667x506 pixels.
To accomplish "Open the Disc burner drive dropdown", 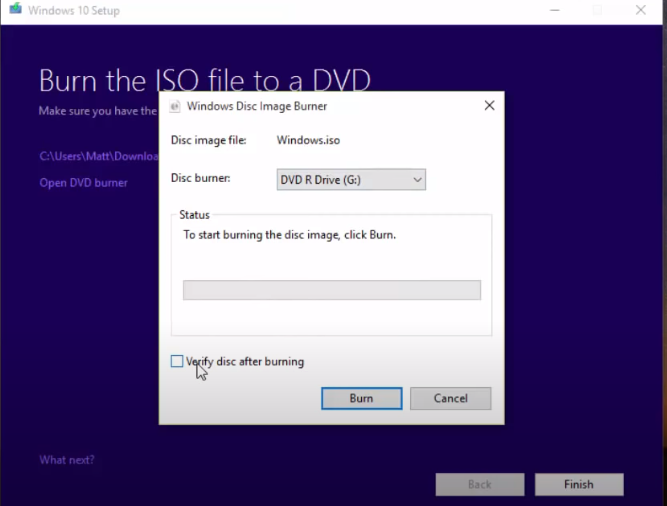I will pos(351,180).
